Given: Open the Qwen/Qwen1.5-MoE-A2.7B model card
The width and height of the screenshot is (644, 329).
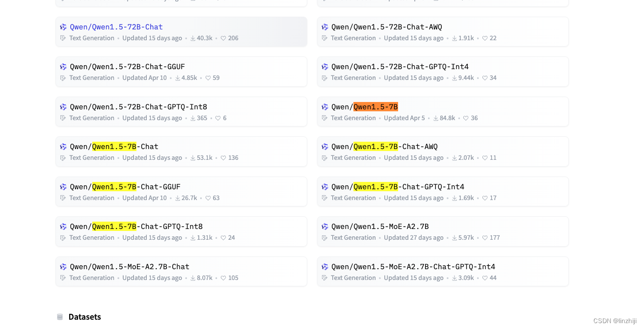Looking at the screenshot, I should click(443, 231).
